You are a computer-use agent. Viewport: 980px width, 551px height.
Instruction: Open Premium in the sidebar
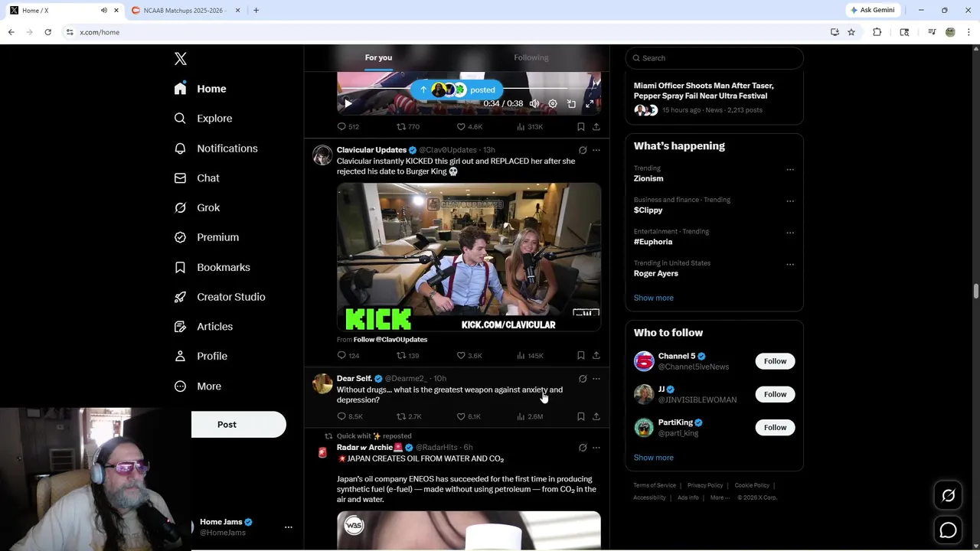[207, 237]
